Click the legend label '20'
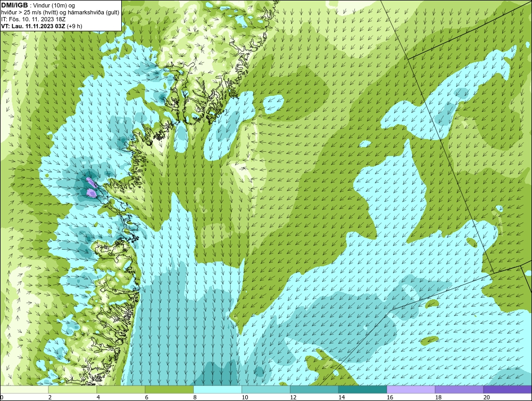 pos(486,397)
